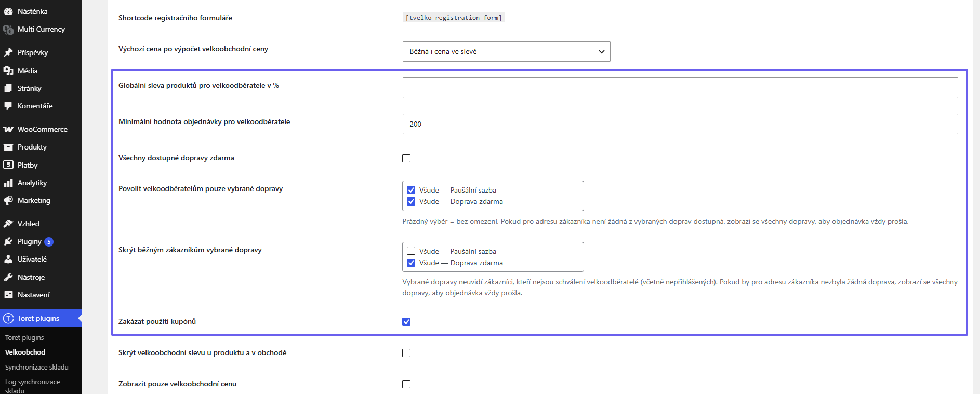Uncheck 'Paušální sazba' under Povolit velkoodběratelům
This screenshot has width=980, height=394.
411,190
